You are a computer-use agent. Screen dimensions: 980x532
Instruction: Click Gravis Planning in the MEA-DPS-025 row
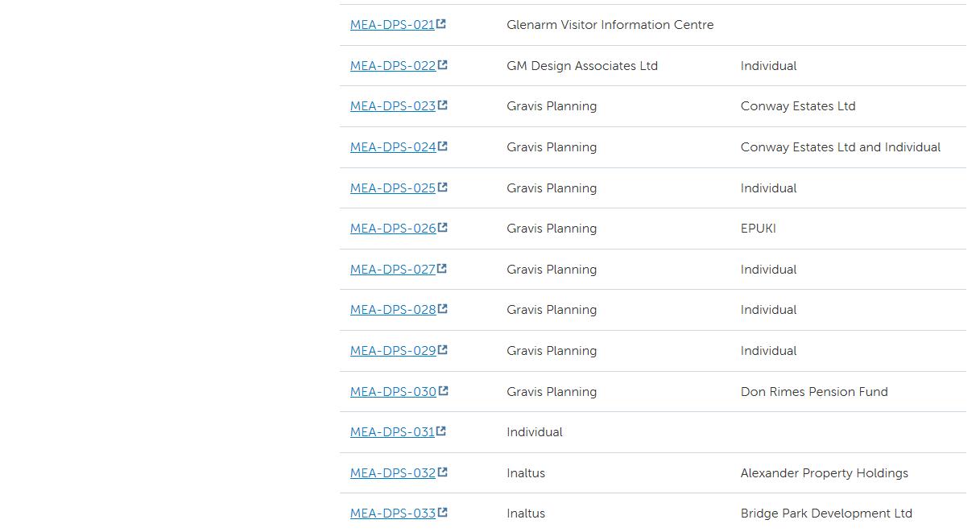click(552, 188)
